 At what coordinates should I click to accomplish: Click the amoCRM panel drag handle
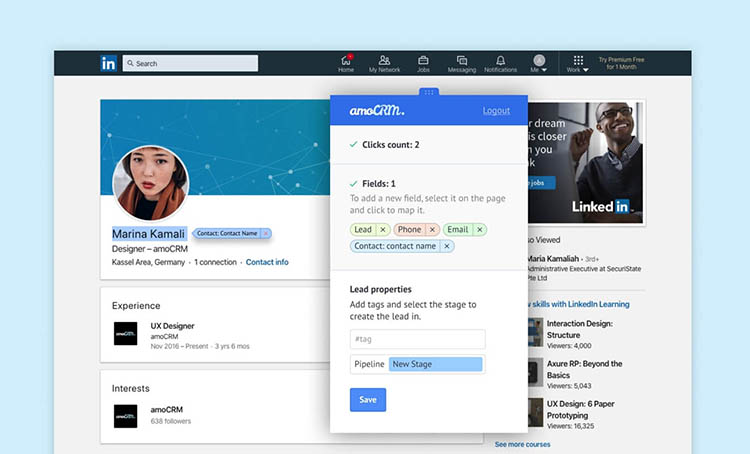pos(429,92)
